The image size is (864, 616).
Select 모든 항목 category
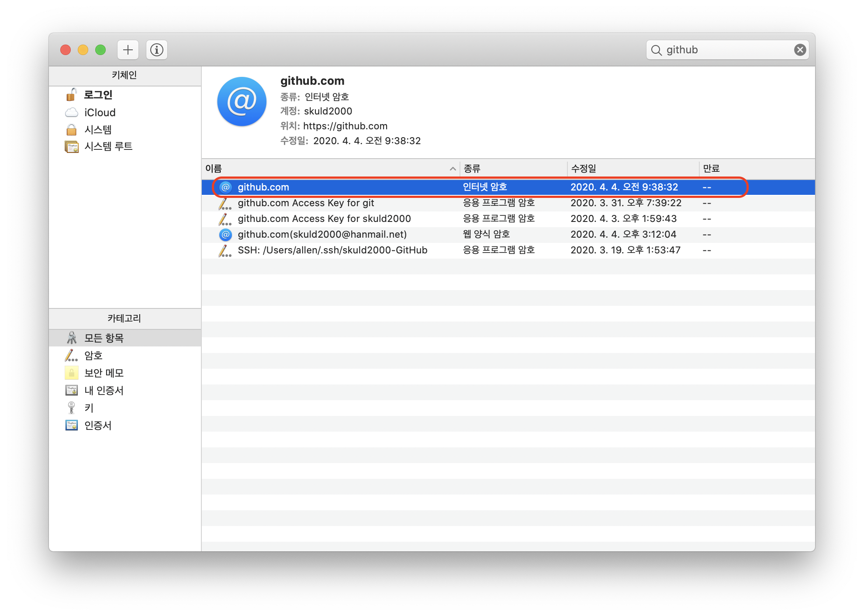(x=104, y=338)
